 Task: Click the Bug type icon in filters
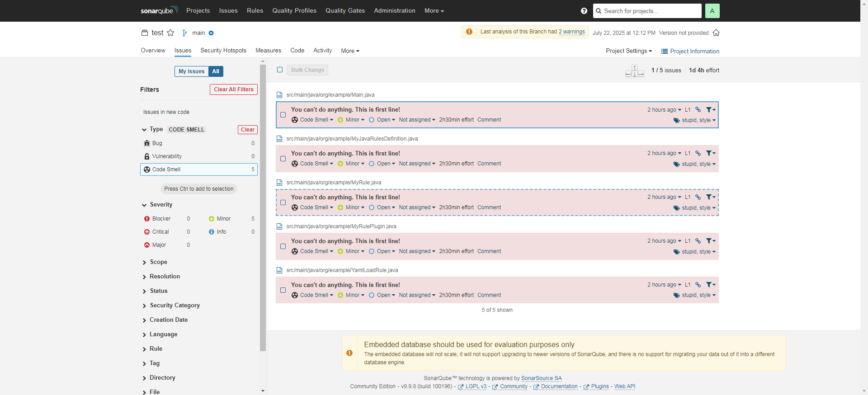[x=147, y=143]
